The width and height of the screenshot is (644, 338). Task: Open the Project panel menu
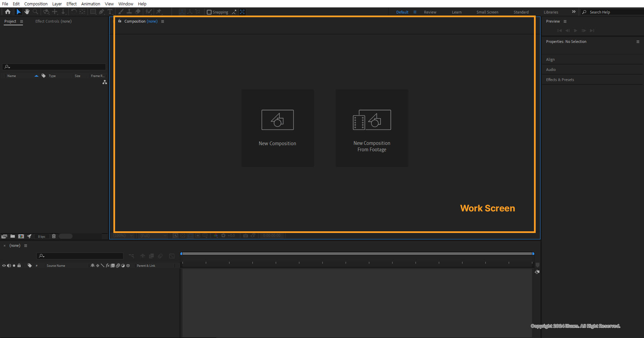coord(22,21)
